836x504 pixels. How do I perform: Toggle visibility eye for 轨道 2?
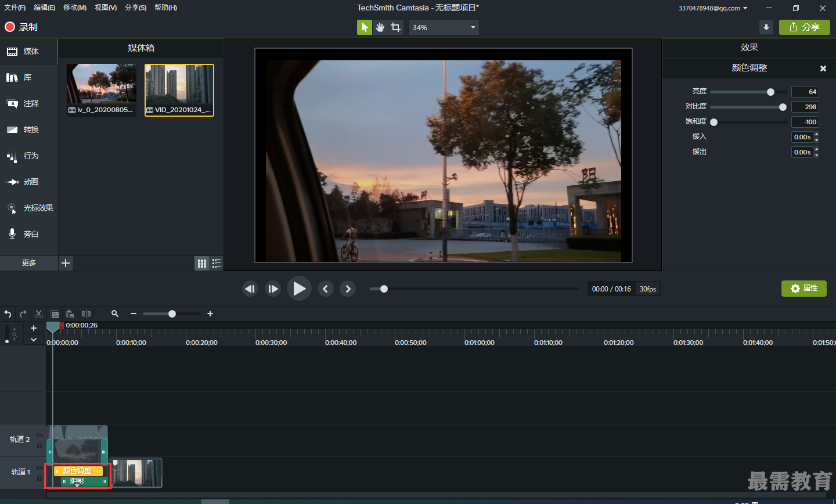[39, 435]
